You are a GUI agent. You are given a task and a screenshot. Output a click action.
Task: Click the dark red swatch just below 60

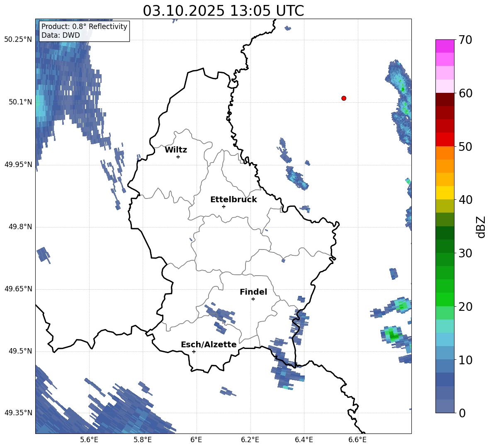click(445, 99)
